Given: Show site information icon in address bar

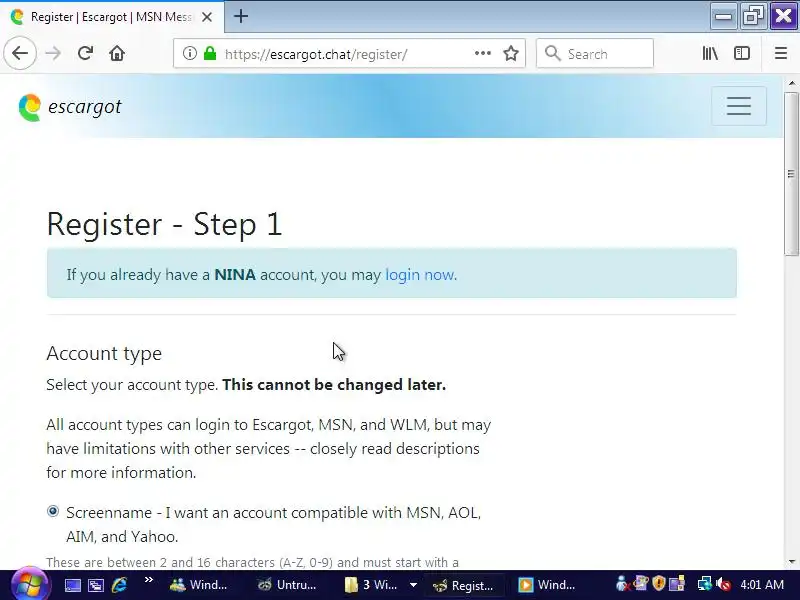Looking at the screenshot, I should pyautogui.click(x=190, y=53).
